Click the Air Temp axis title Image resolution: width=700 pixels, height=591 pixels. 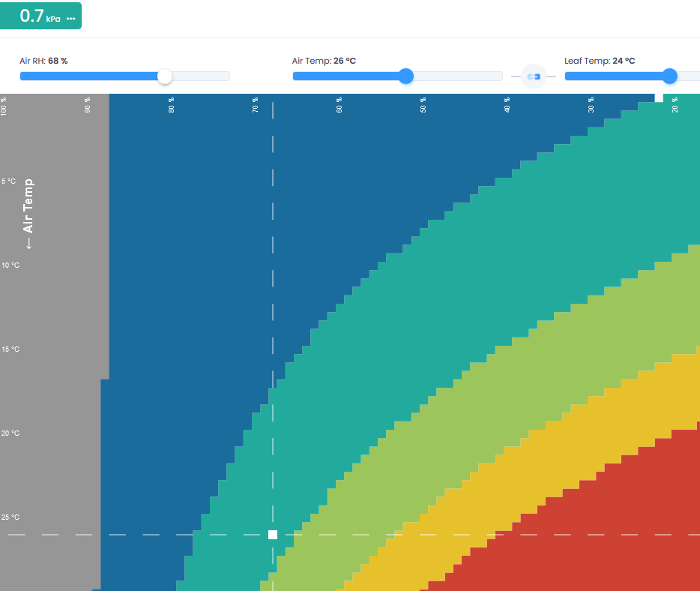coord(29,214)
